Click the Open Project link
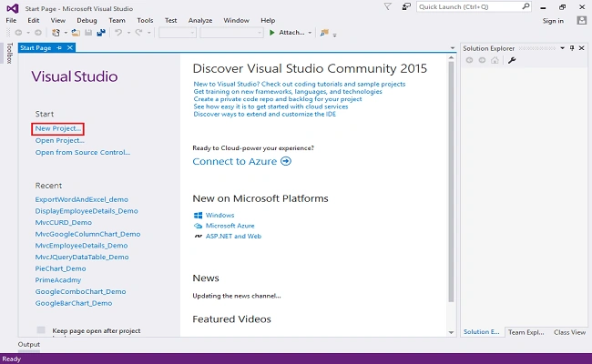This screenshot has width=592, height=364. point(59,140)
